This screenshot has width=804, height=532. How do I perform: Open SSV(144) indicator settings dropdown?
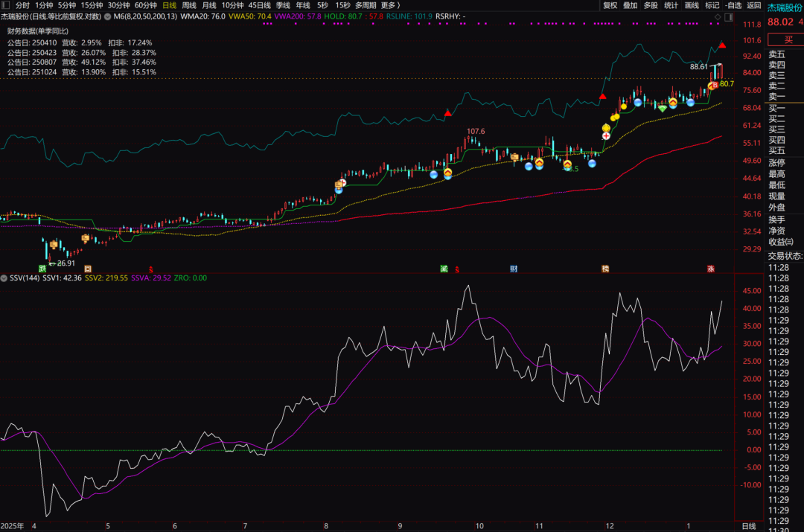(x=4, y=278)
